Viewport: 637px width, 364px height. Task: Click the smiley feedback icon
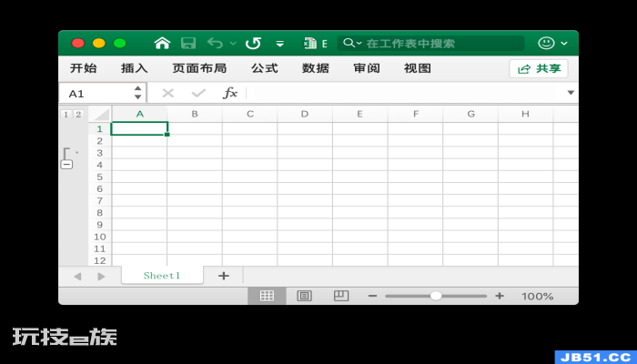[x=546, y=43]
